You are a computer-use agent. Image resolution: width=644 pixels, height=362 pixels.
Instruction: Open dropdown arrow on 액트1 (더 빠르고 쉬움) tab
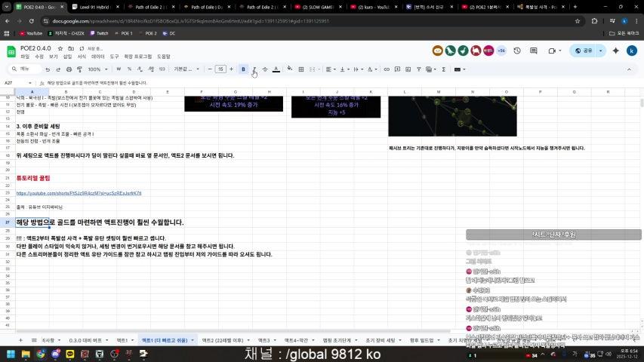point(193,341)
